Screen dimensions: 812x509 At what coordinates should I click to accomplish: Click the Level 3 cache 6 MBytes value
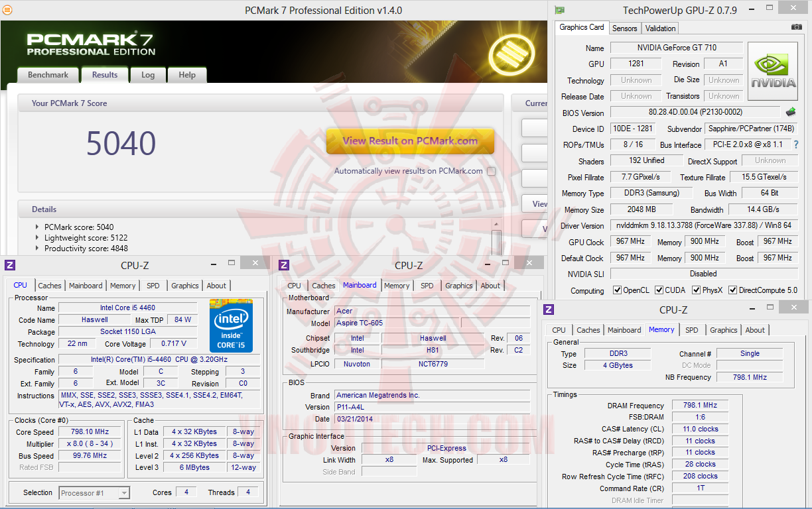tap(195, 467)
